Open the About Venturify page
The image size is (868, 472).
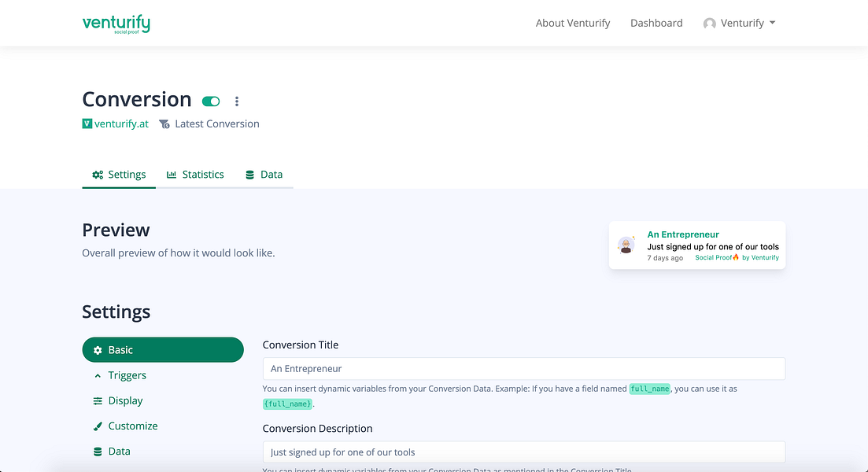[572, 23]
